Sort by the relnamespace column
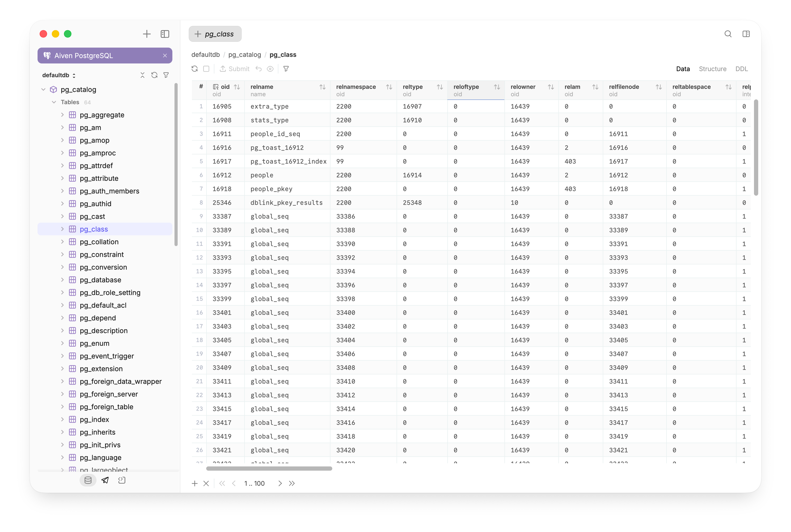 point(389,87)
